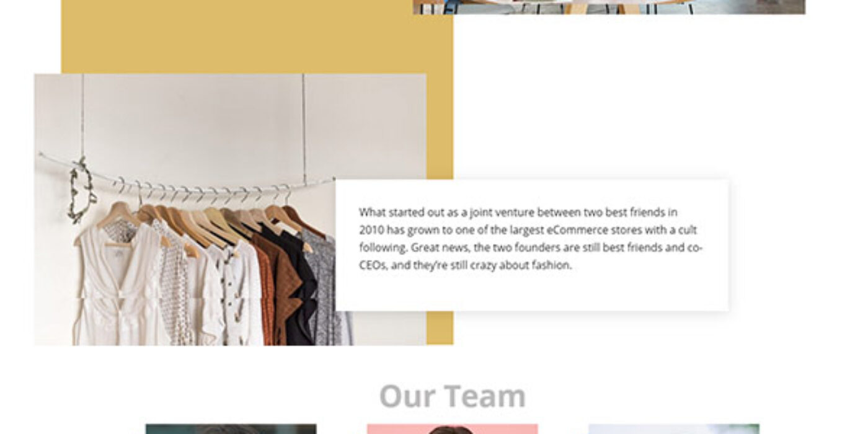Select the "Our Team" heading
This screenshot has height=434, width=868.
[453, 396]
